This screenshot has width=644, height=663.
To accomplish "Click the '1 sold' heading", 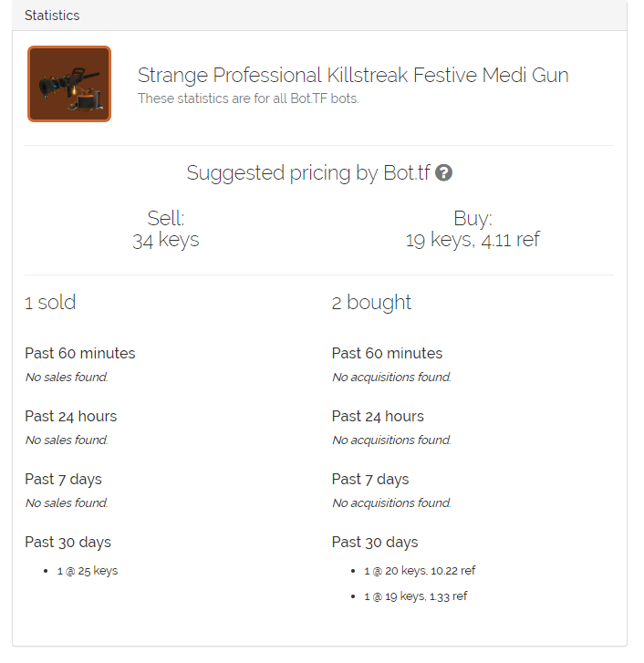I will pyautogui.click(x=50, y=303).
